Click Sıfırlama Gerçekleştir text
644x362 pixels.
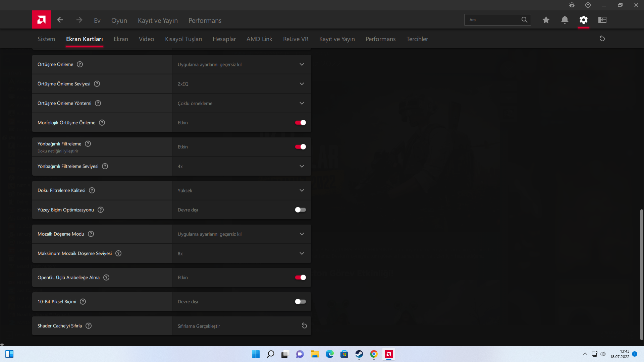click(199, 326)
